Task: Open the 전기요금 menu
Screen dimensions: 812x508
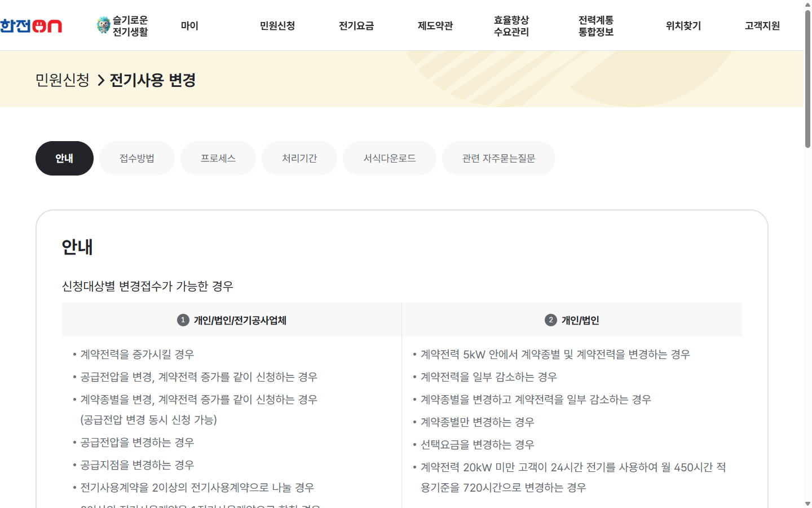Action: (356, 25)
